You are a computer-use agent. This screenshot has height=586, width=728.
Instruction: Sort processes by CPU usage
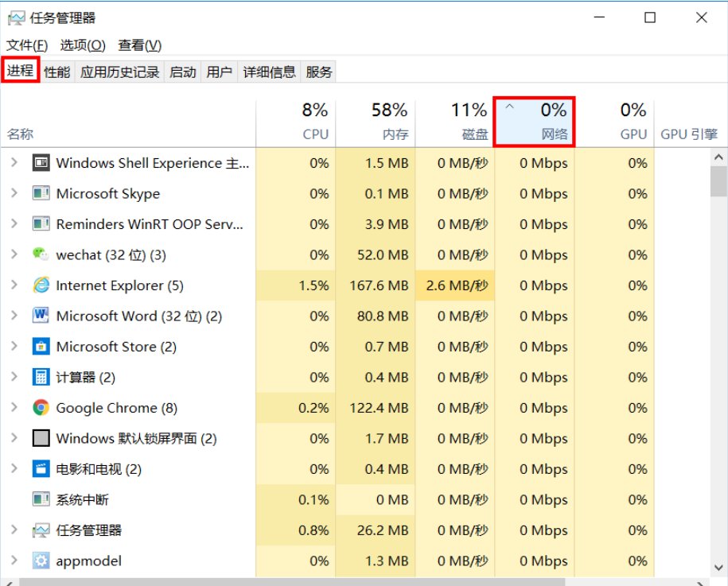point(315,119)
